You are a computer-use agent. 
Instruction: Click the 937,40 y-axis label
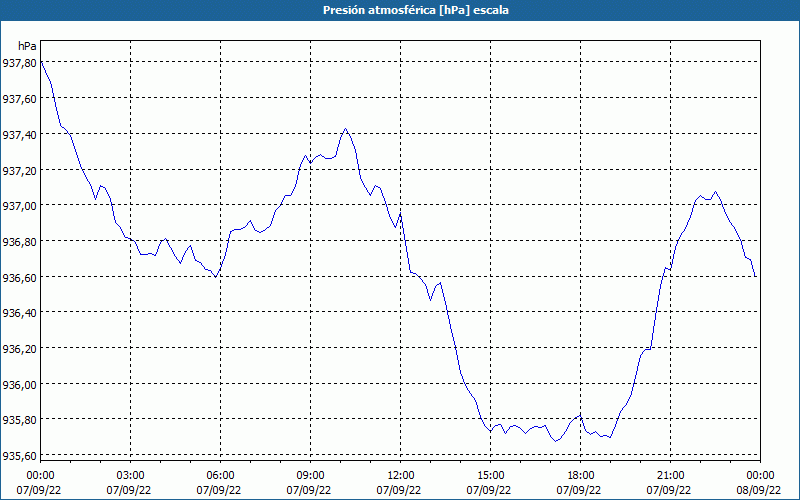pyautogui.click(x=19, y=134)
